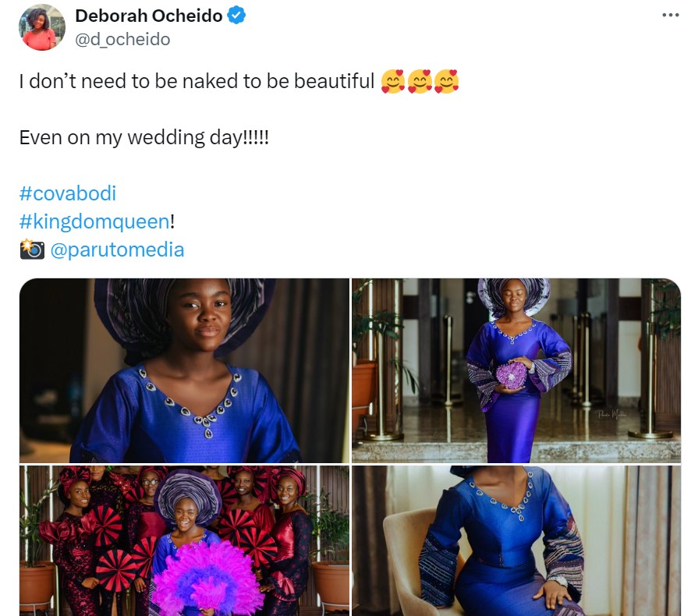
Task: Click the last smiling hearts emoji
Action: pos(446,81)
